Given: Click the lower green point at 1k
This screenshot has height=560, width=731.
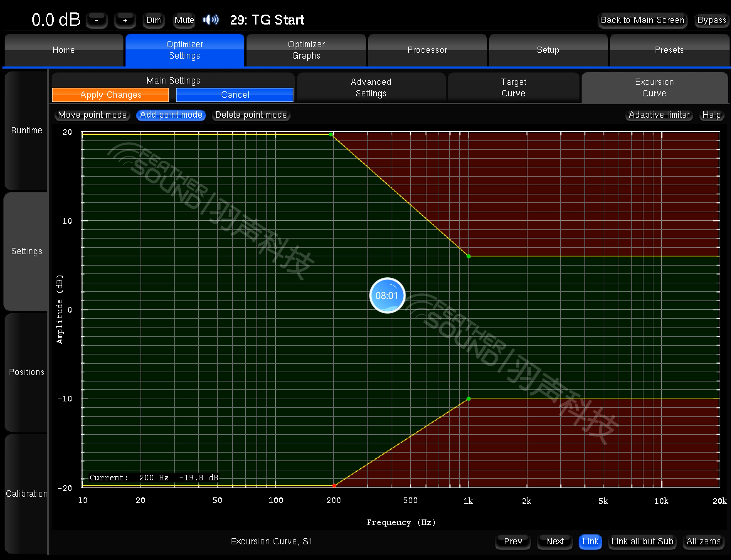Looking at the screenshot, I should 468,399.
